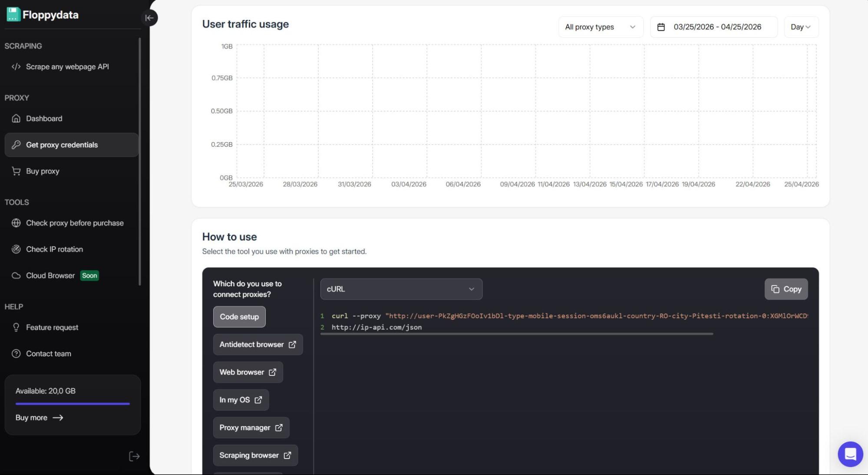Click the horizontal scrollbar under the code

click(x=516, y=334)
